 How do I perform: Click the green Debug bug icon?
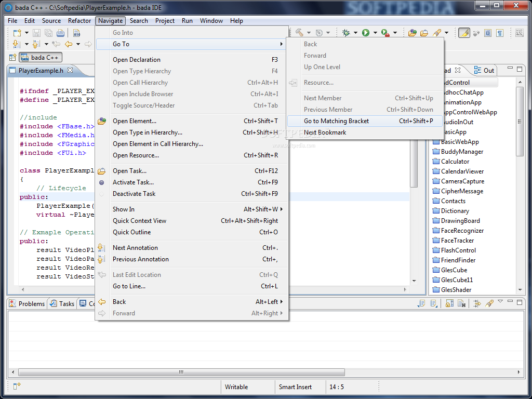[x=346, y=33]
